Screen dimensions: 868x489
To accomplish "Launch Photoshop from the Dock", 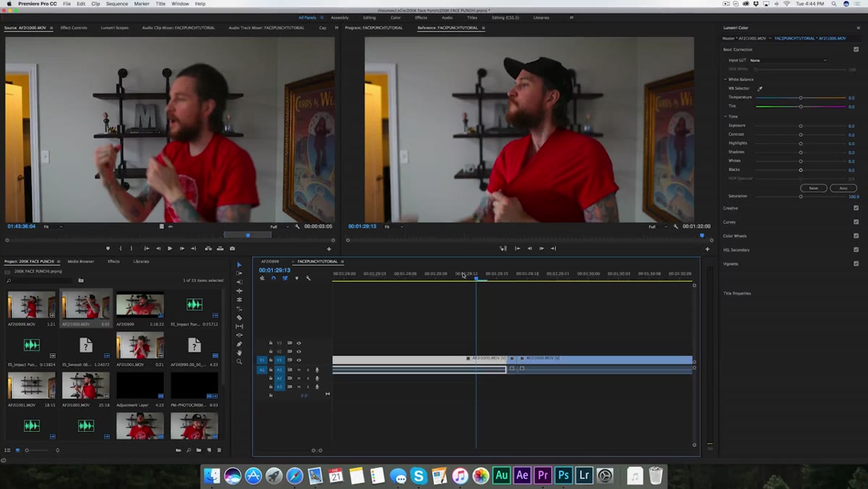I will click(x=563, y=475).
